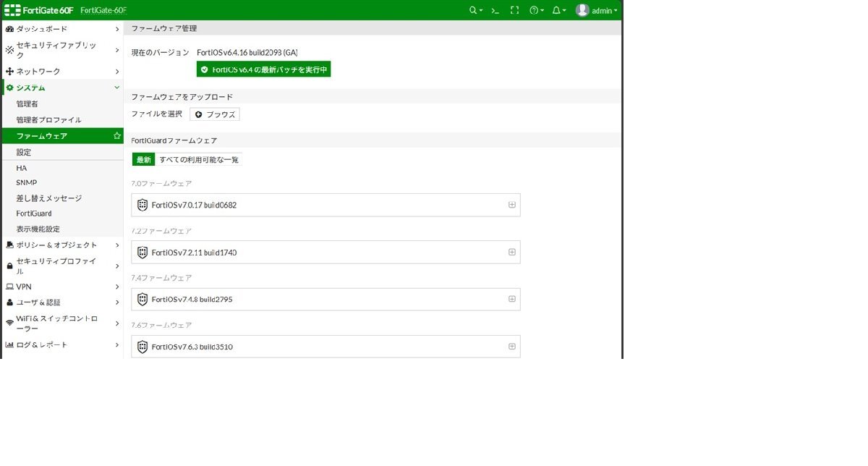Click the ブラウズ file button

[x=215, y=114]
